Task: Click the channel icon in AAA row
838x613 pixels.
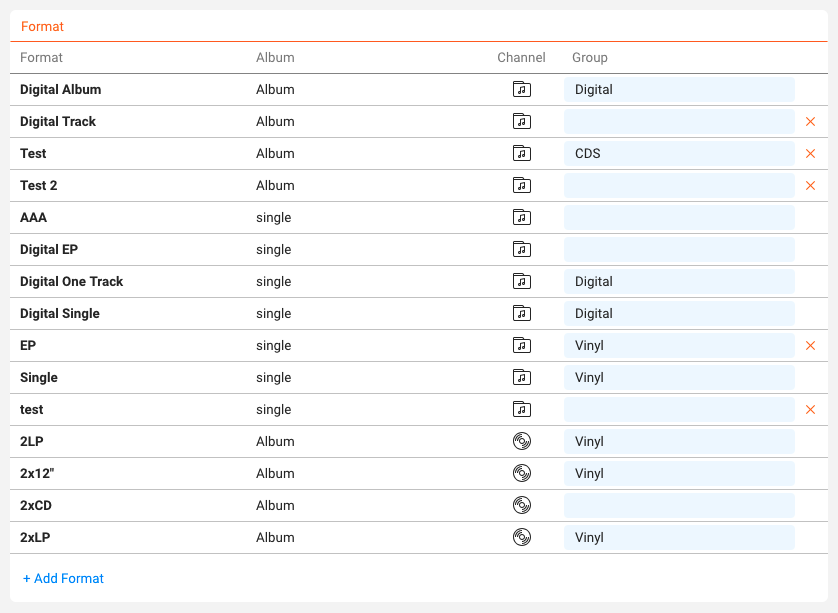Action: (x=522, y=218)
